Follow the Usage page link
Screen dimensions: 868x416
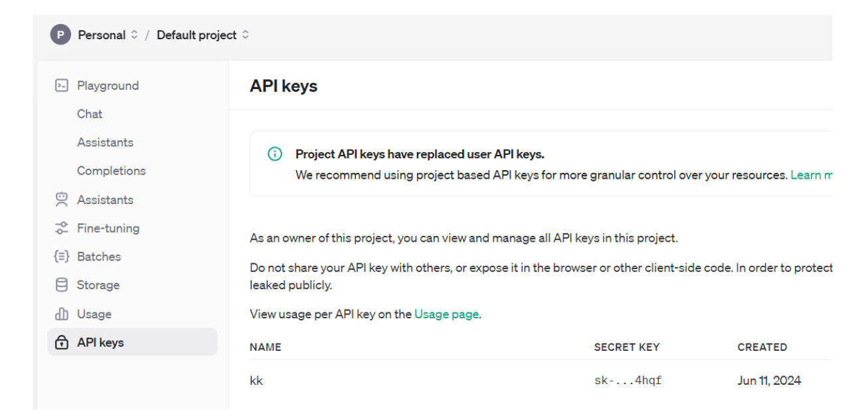(x=446, y=314)
